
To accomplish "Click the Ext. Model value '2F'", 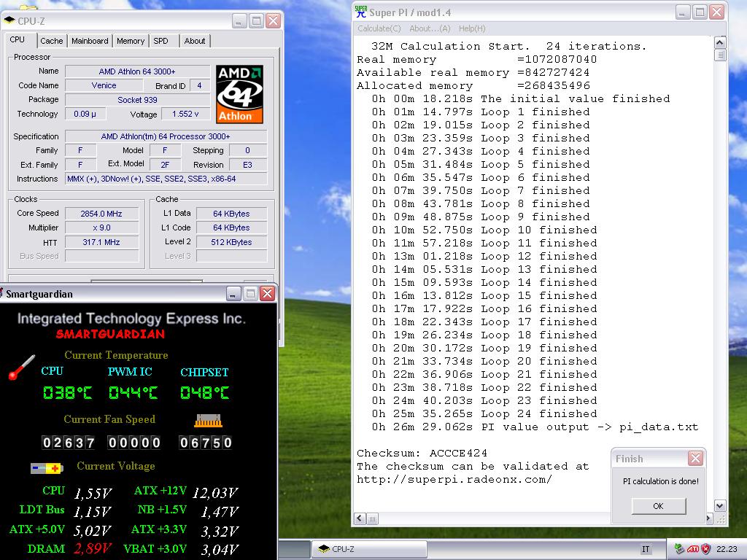I will (x=165, y=165).
